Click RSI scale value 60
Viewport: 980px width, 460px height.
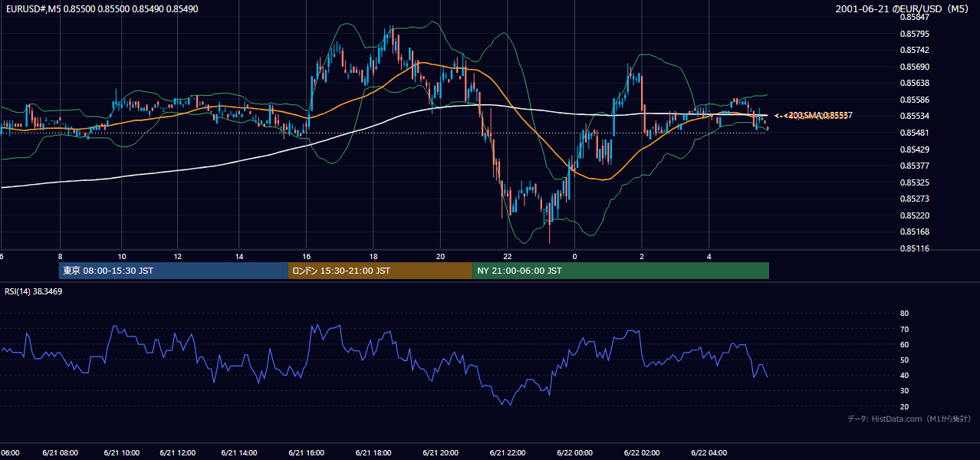(x=904, y=344)
